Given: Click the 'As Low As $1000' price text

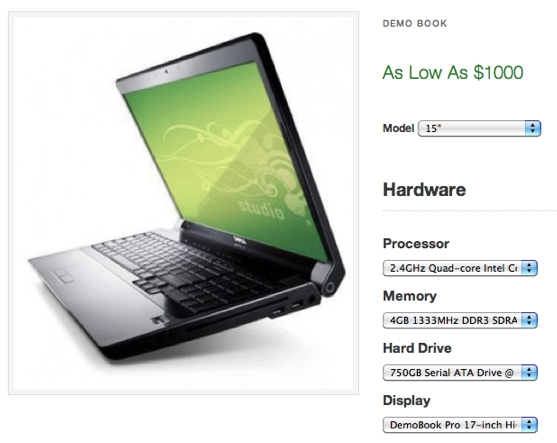Looking at the screenshot, I should tap(453, 73).
